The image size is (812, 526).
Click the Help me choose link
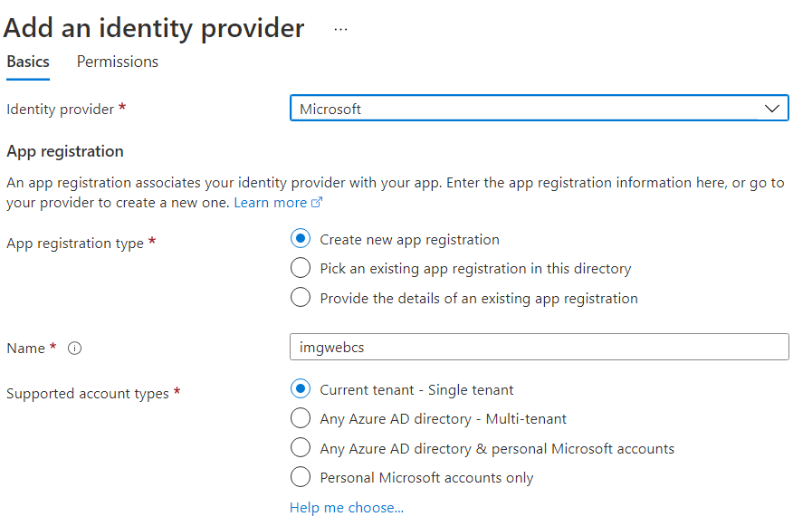pyautogui.click(x=347, y=508)
